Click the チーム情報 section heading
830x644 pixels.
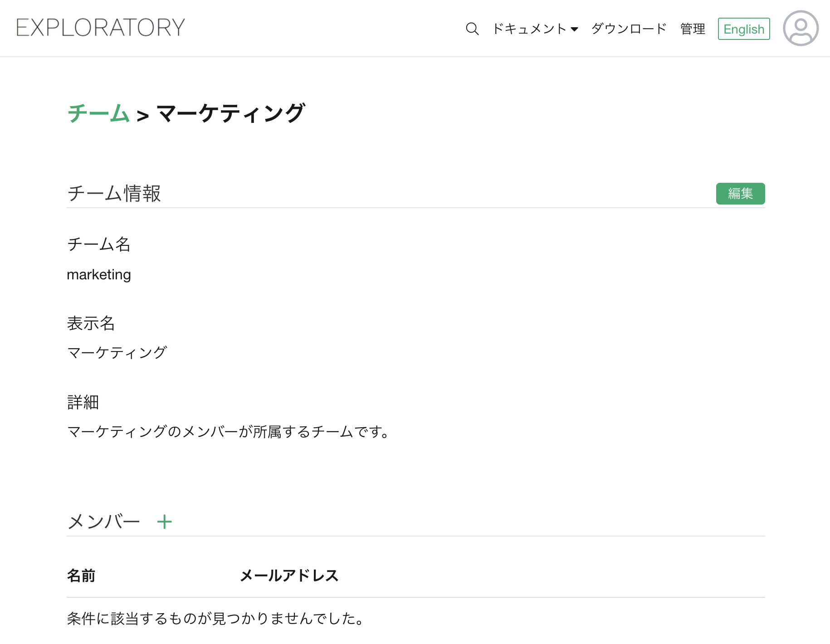point(114,193)
